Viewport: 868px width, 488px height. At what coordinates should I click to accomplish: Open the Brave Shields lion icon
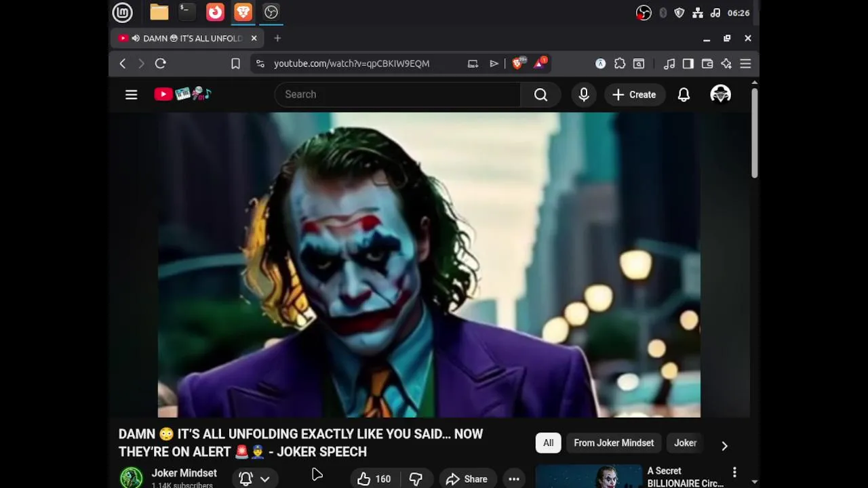pyautogui.click(x=518, y=64)
